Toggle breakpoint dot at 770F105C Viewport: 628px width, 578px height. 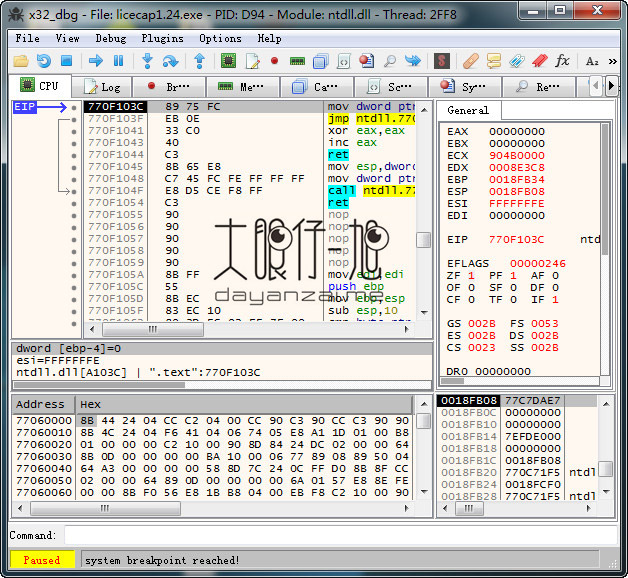coord(74,288)
